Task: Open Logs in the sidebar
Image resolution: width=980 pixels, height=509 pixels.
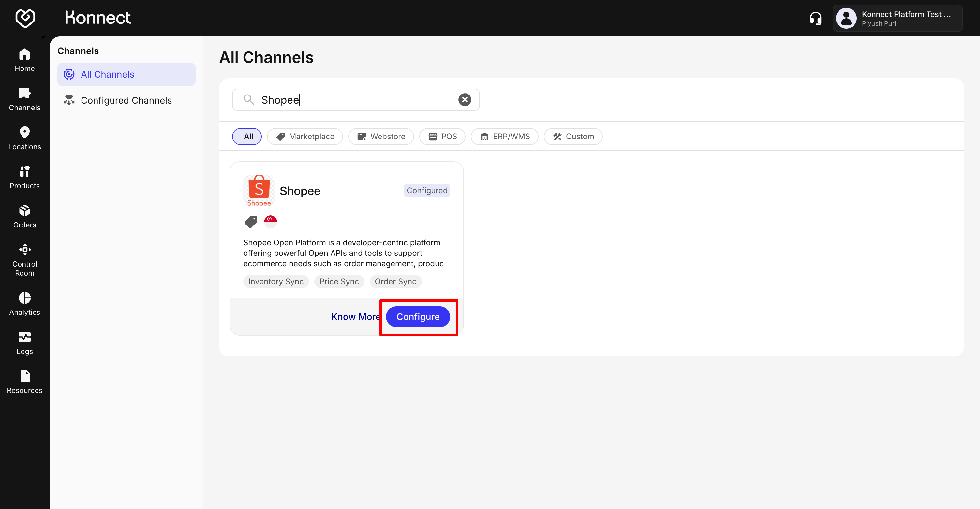Action: (x=25, y=343)
